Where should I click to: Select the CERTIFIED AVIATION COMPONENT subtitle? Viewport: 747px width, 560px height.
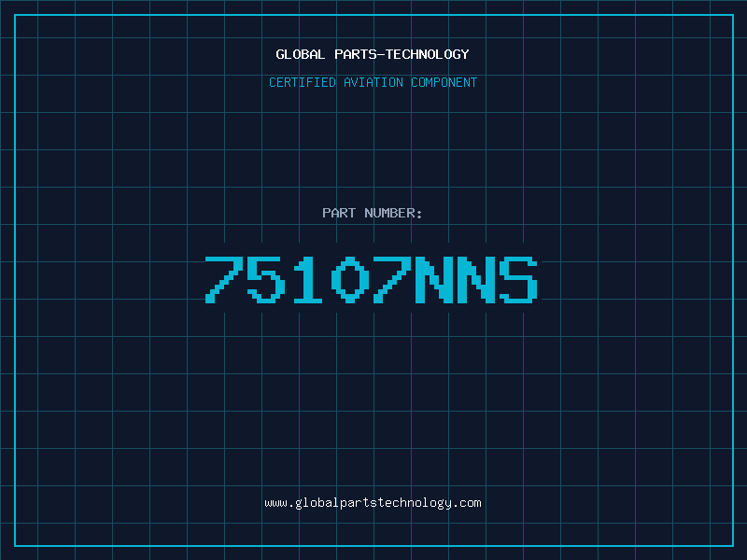click(x=373, y=82)
